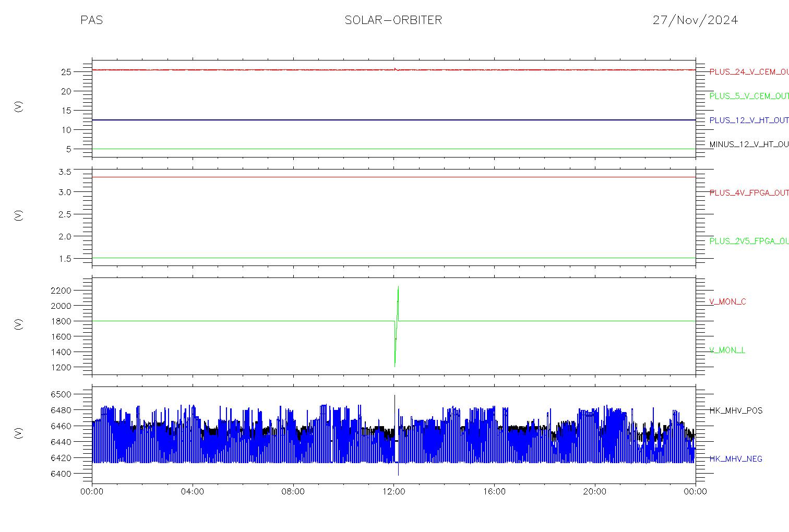This screenshot has height=532, width=789.
Task: Select the PLUS_2V5_FPGA_OUT legend label
Action: (749, 241)
